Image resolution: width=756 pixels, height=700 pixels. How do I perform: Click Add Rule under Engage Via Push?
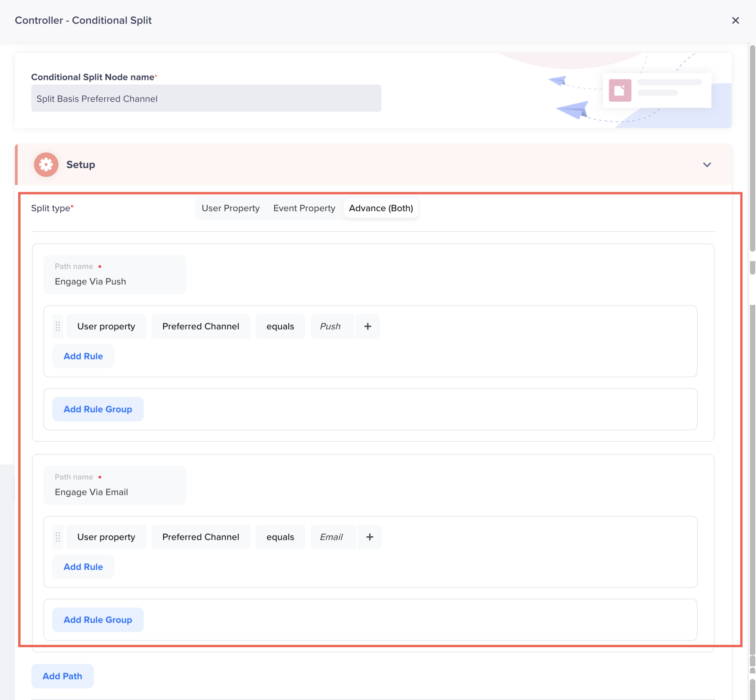(83, 356)
